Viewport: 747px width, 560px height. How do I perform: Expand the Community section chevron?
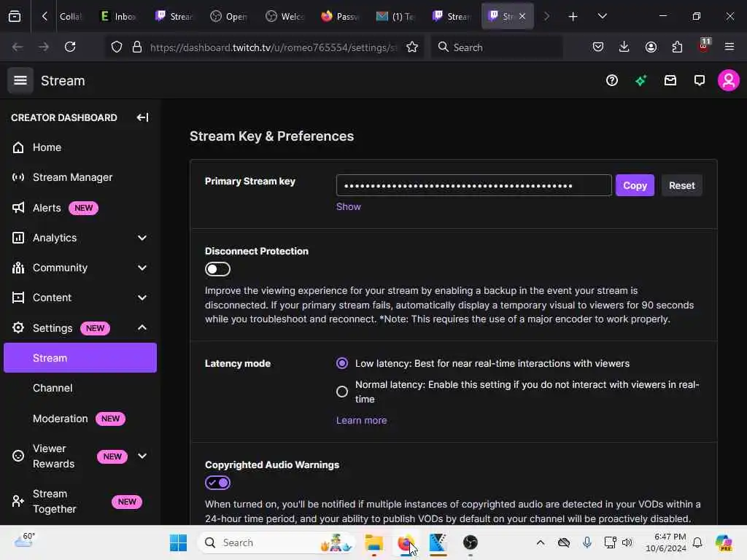(142, 268)
